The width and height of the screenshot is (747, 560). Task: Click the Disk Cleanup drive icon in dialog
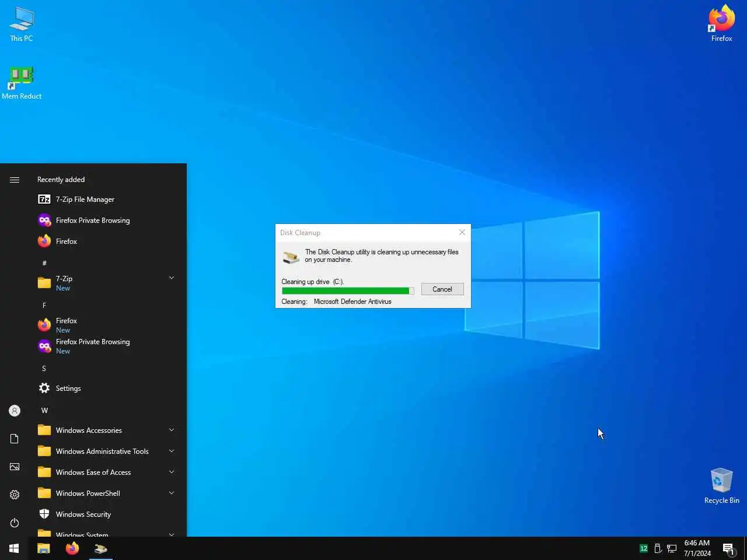pos(291,257)
